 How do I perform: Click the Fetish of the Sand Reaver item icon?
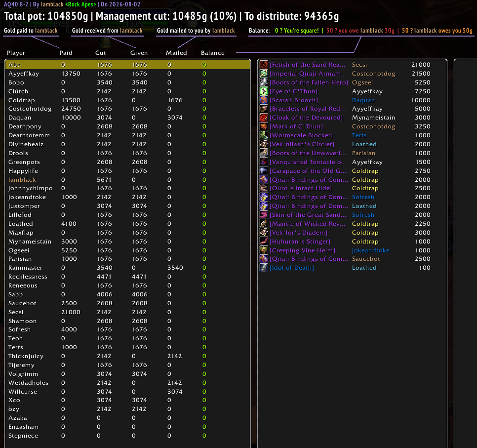click(264, 65)
